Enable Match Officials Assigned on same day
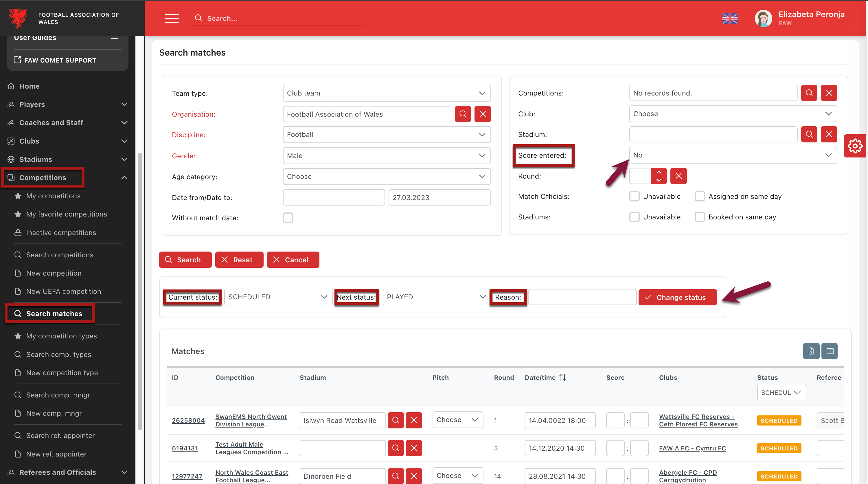The image size is (868, 484). click(x=700, y=197)
